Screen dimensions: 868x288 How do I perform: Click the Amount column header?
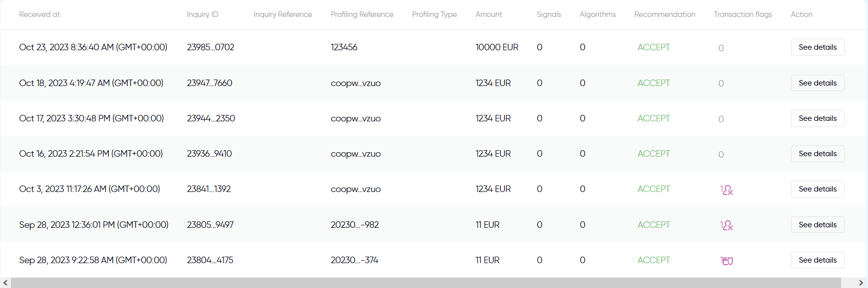(x=489, y=14)
